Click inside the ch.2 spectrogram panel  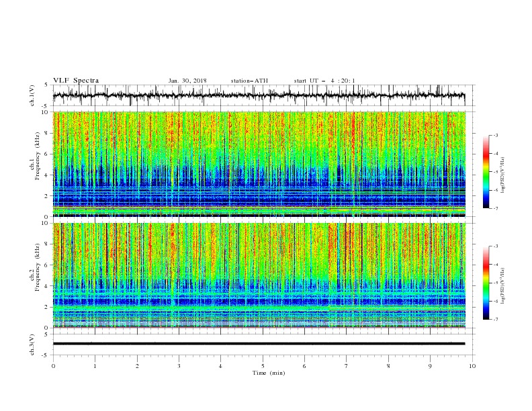(x=259, y=275)
